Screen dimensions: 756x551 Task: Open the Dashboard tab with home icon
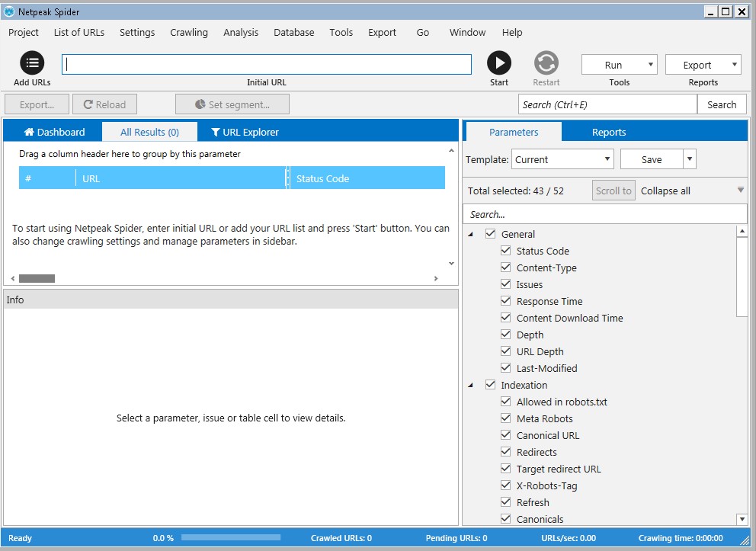[54, 132]
